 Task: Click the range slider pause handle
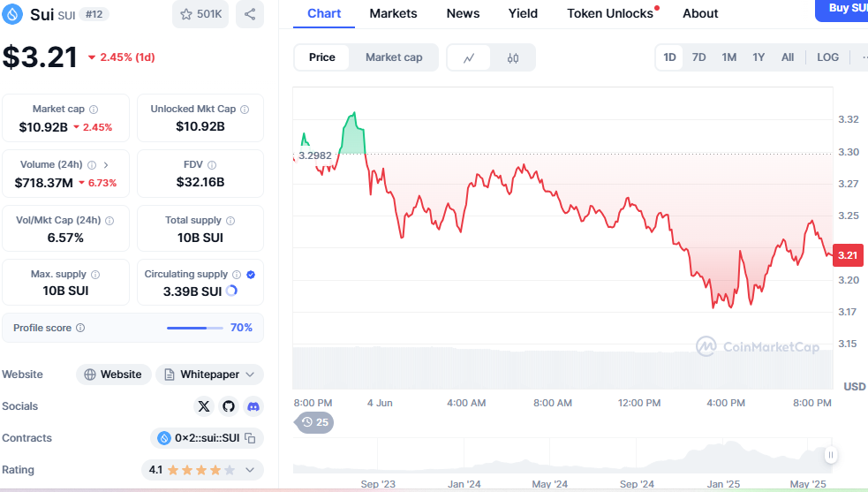[830, 455]
